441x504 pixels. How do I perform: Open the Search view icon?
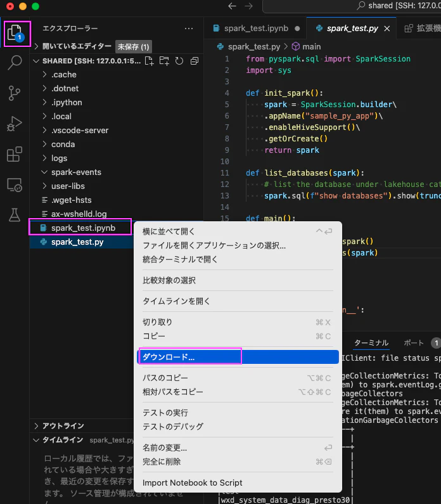pyautogui.click(x=15, y=62)
